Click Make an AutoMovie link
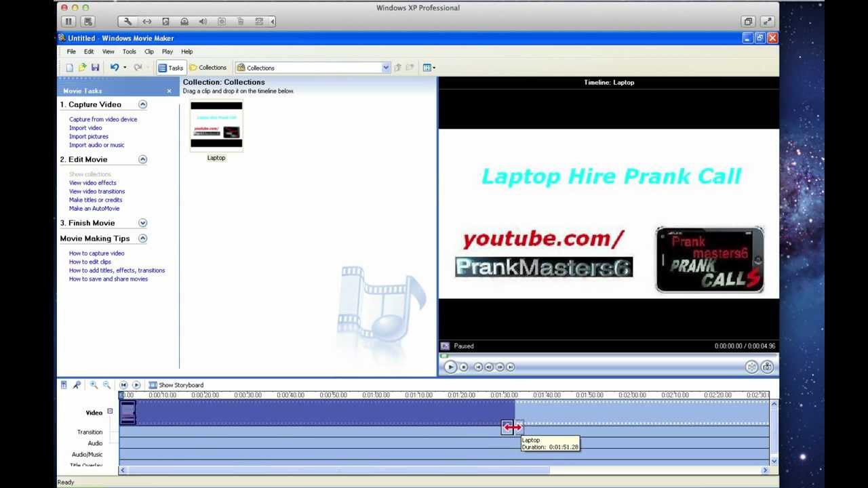The image size is (868, 488). point(94,209)
